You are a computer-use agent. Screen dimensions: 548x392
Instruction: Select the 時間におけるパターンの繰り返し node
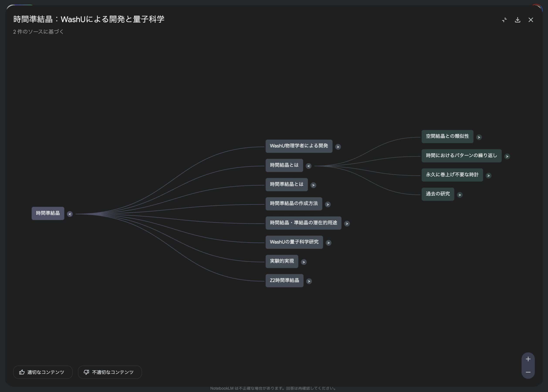point(461,156)
